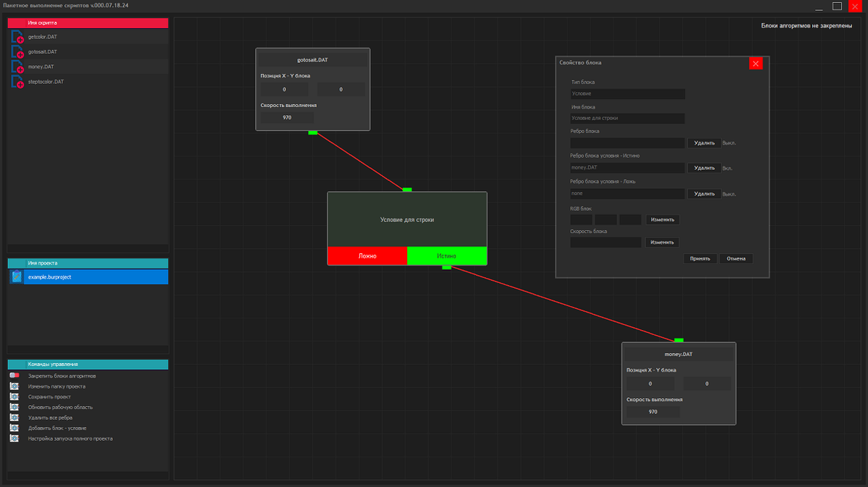
Task: Click the Команды управления column header
Action: [x=88, y=365]
